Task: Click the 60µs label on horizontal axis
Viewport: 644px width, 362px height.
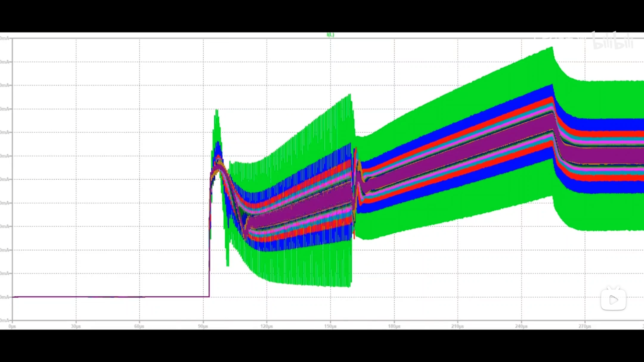Action: 139,326
